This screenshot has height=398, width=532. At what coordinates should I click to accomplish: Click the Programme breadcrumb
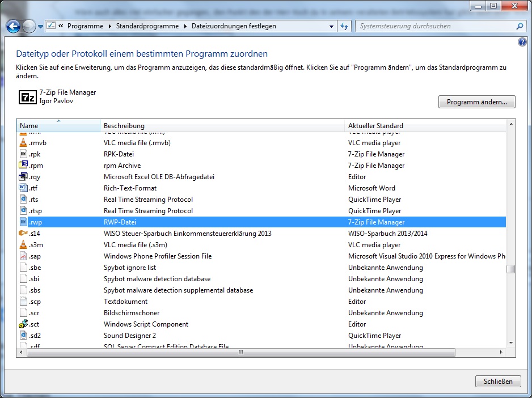(x=85, y=26)
